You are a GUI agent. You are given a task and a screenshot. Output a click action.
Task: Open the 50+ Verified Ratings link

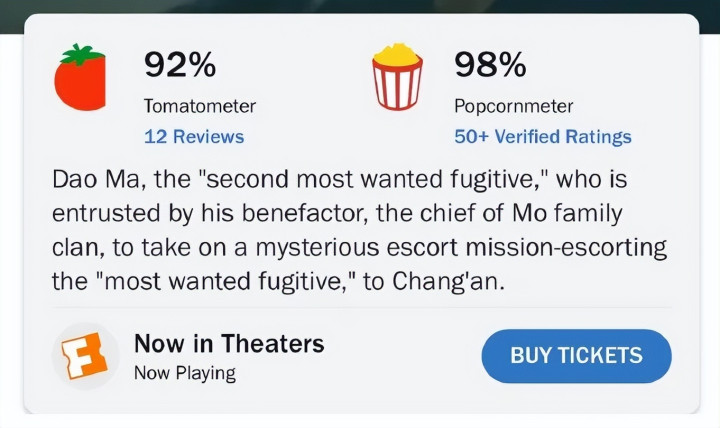click(543, 137)
